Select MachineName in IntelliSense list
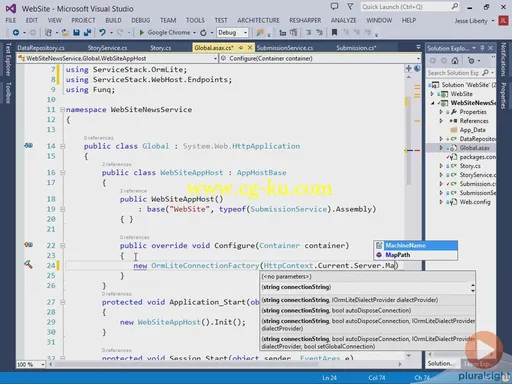Viewport: 512px width, 384px height. (x=416, y=246)
